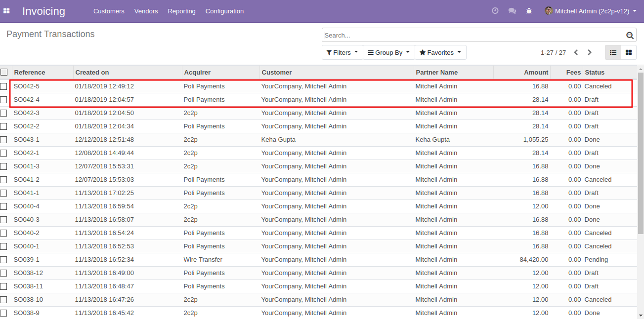Screen dimensions: 644x319
Task: Open the conversations chat icon
Action: [512, 11]
